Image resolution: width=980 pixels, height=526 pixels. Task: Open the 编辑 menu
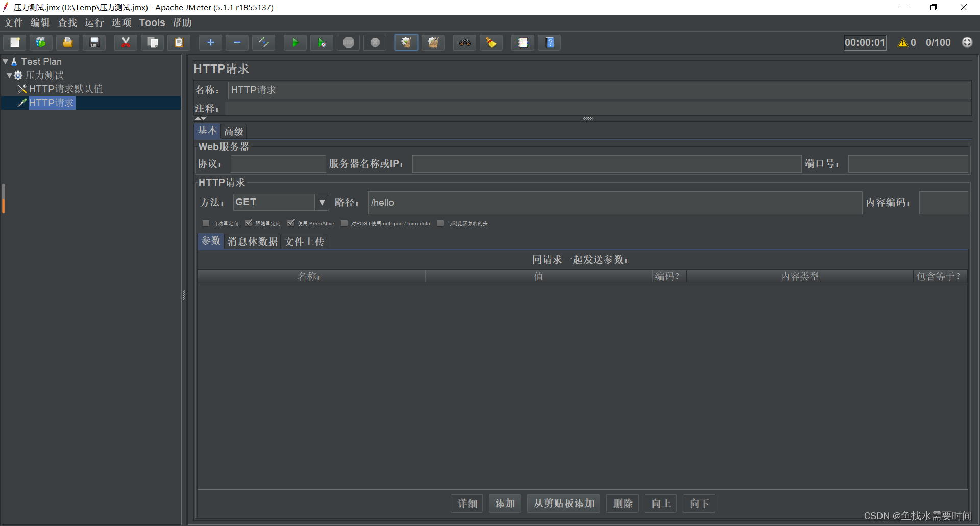pyautogui.click(x=40, y=22)
